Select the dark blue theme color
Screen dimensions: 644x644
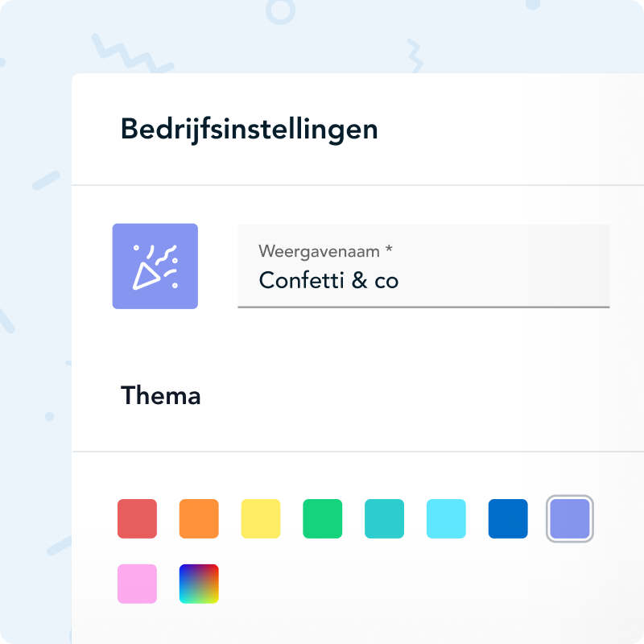(507, 518)
